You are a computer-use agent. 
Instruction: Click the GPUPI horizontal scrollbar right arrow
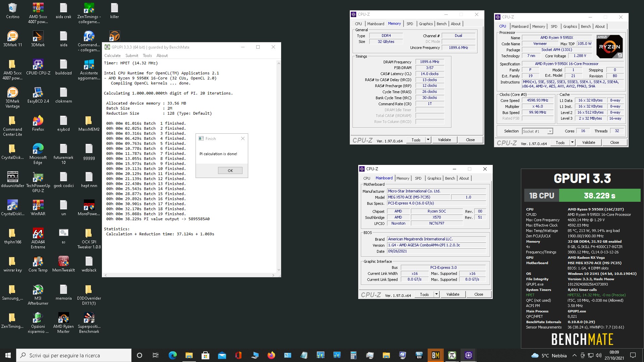coord(273,275)
